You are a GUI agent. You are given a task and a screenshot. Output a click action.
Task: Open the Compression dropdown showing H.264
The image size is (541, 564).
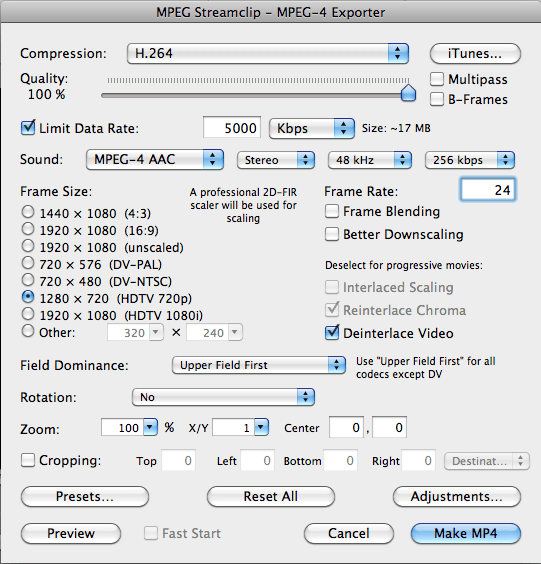[x=268, y=54]
